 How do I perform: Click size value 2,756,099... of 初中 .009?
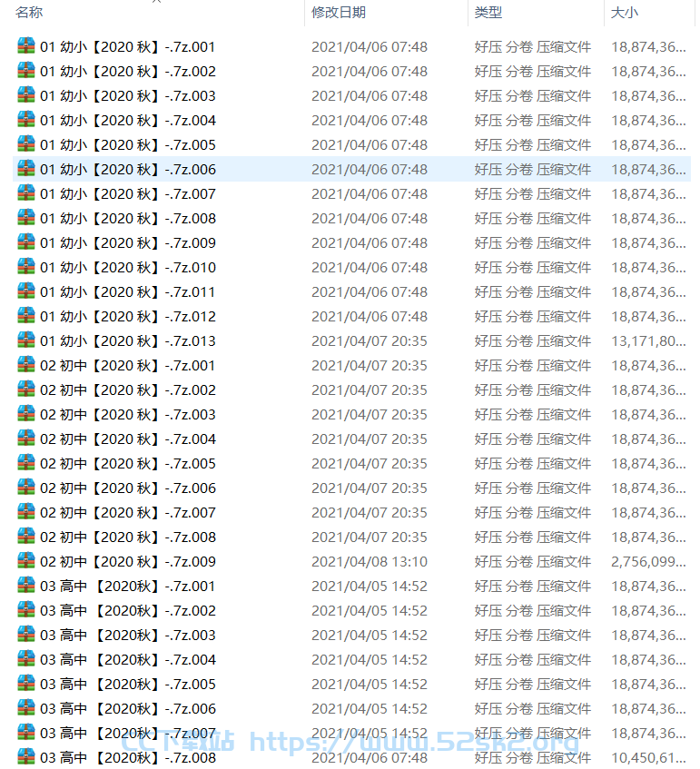point(648,562)
